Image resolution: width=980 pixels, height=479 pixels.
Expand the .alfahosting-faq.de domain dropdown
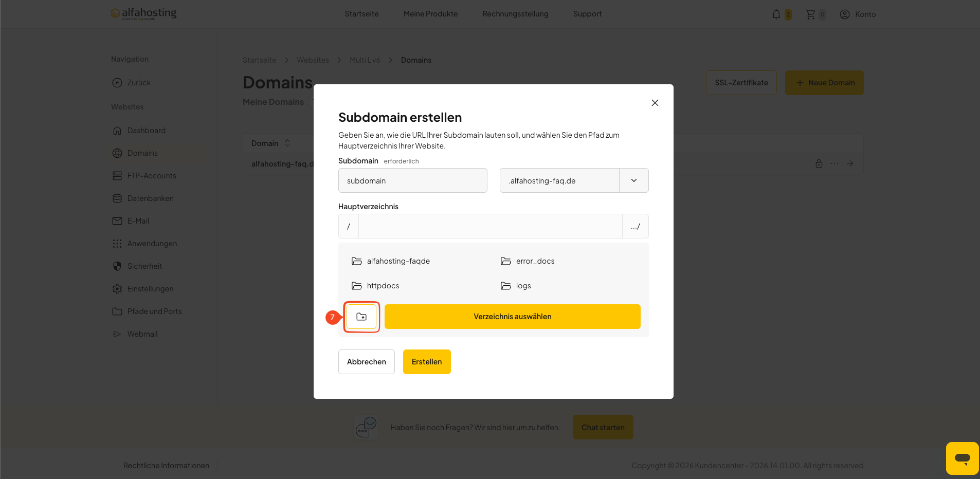(634, 180)
